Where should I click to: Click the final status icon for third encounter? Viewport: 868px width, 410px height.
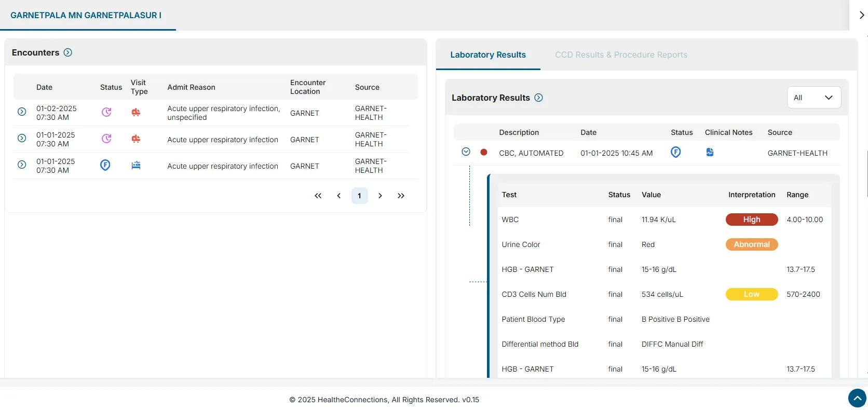tap(105, 165)
